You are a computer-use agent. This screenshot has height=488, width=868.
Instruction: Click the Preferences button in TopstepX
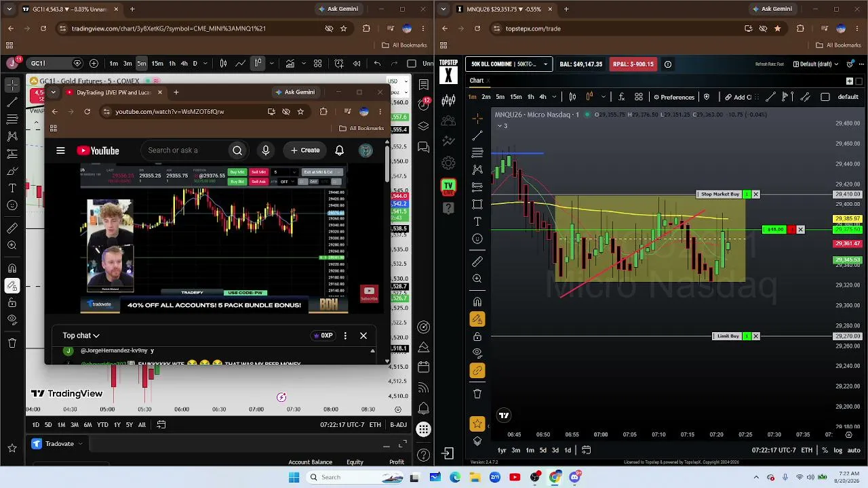(x=673, y=97)
